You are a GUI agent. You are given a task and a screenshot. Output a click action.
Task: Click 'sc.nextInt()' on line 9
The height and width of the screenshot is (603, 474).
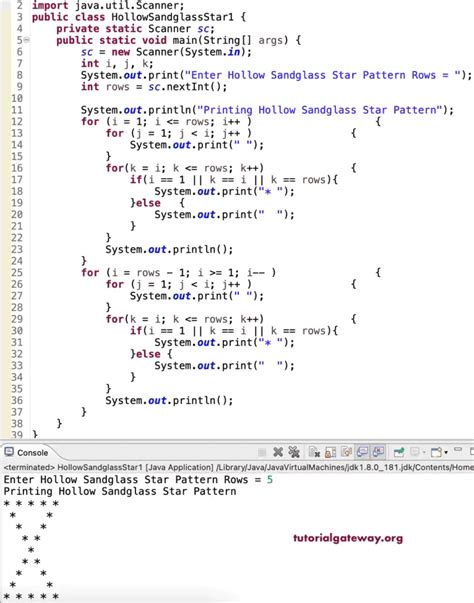coord(187,87)
